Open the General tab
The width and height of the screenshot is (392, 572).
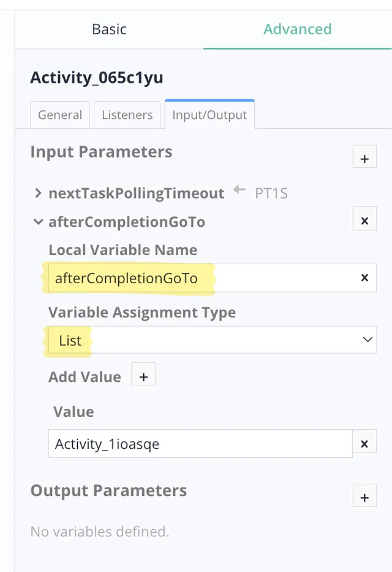60,115
